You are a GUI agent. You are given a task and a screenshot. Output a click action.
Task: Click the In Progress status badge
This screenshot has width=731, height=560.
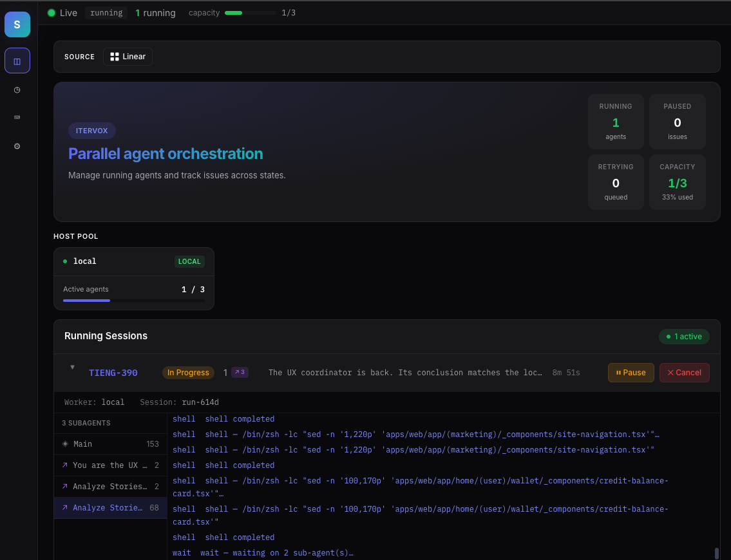coord(188,373)
